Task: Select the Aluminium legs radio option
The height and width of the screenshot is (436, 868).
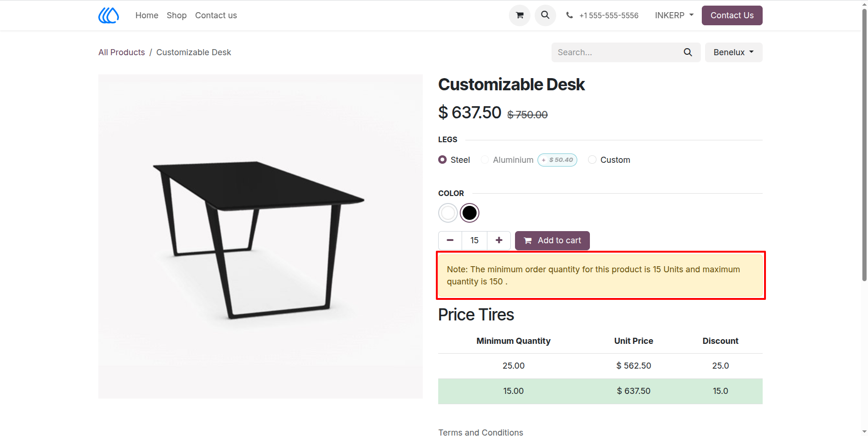Action: tap(485, 160)
